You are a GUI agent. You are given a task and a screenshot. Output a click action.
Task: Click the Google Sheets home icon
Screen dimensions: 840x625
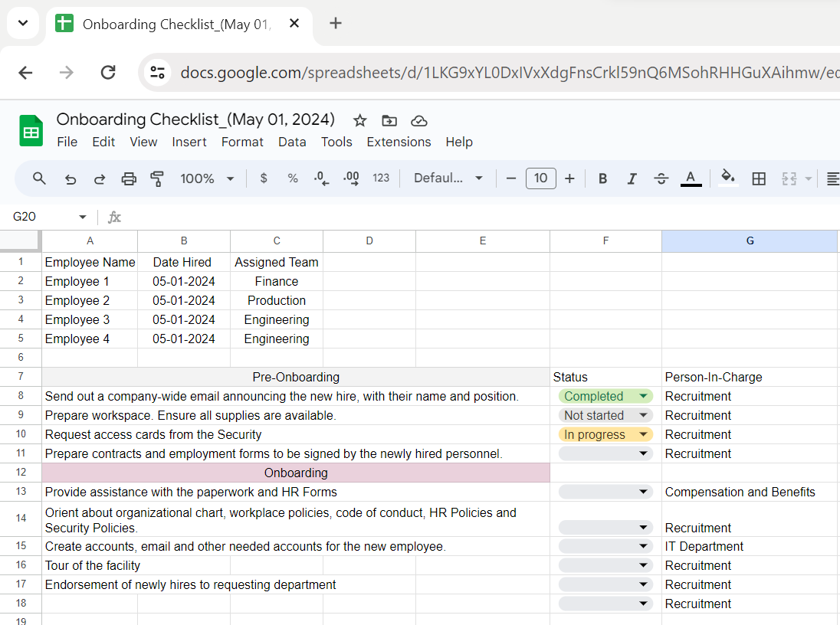pos(31,130)
